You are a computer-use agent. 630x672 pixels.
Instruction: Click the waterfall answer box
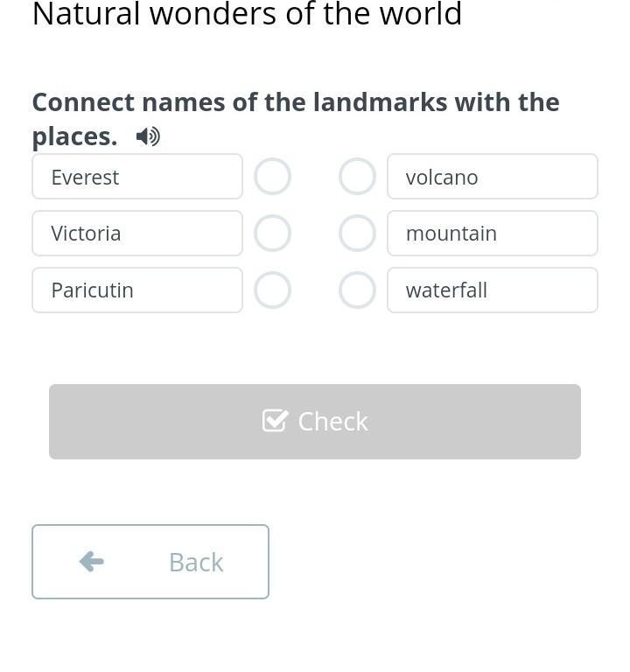[x=493, y=290]
